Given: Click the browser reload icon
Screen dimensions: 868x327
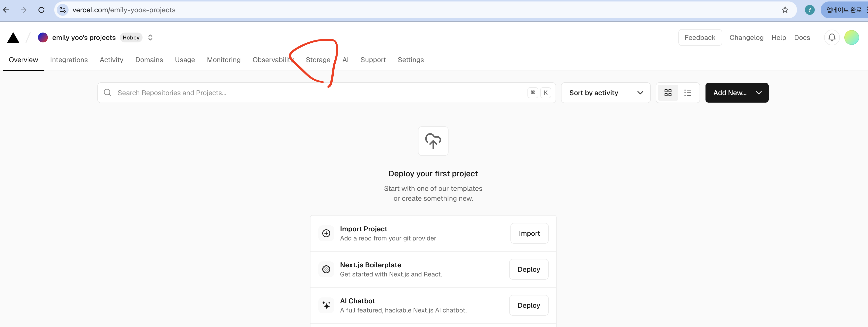Looking at the screenshot, I should pos(41,10).
